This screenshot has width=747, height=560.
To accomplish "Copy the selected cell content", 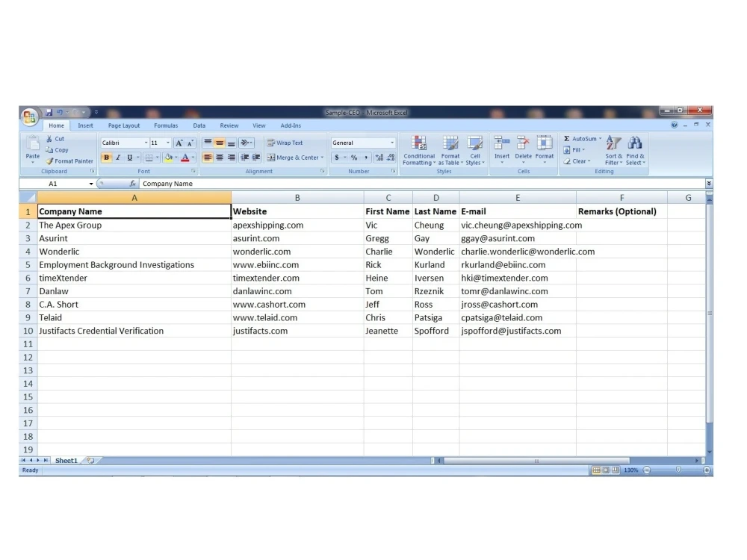I will click(58, 150).
